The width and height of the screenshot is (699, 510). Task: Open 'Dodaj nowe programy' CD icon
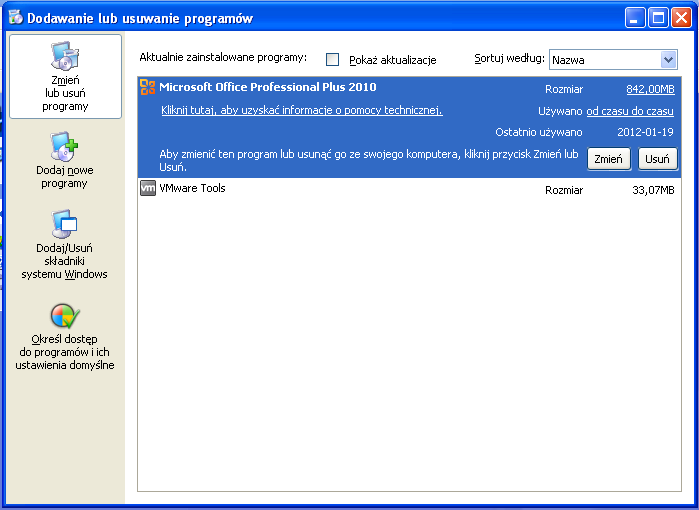pyautogui.click(x=64, y=146)
